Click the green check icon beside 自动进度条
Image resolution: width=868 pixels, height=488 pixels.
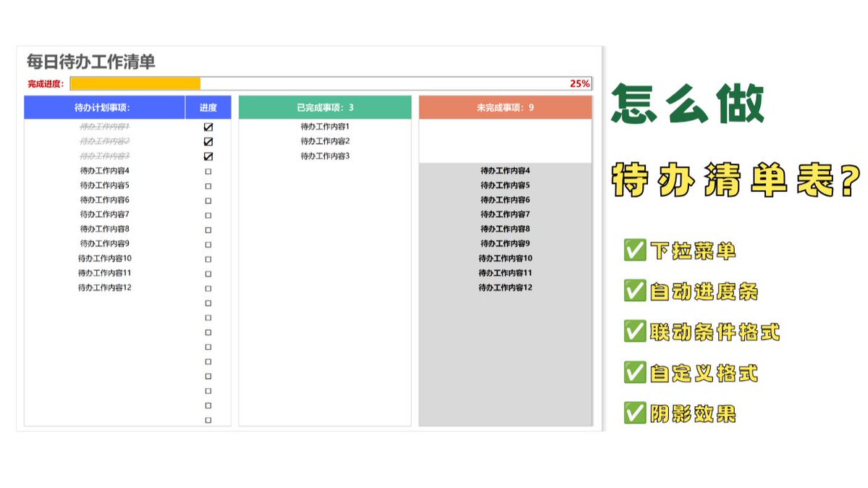[634, 290]
